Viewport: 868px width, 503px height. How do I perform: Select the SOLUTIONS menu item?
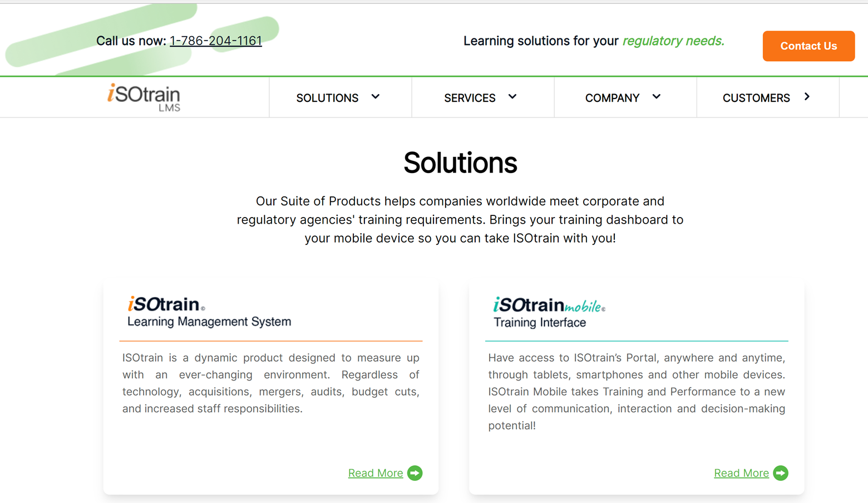click(x=327, y=98)
